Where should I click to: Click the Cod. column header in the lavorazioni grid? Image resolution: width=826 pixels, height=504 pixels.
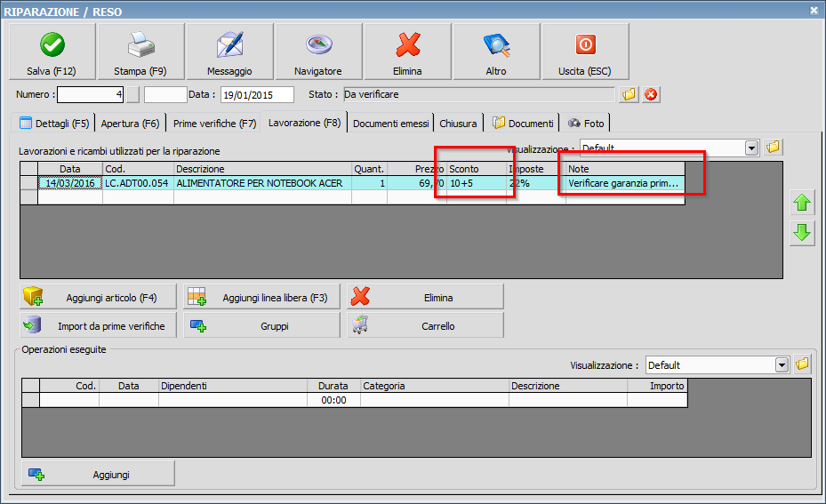pos(138,169)
